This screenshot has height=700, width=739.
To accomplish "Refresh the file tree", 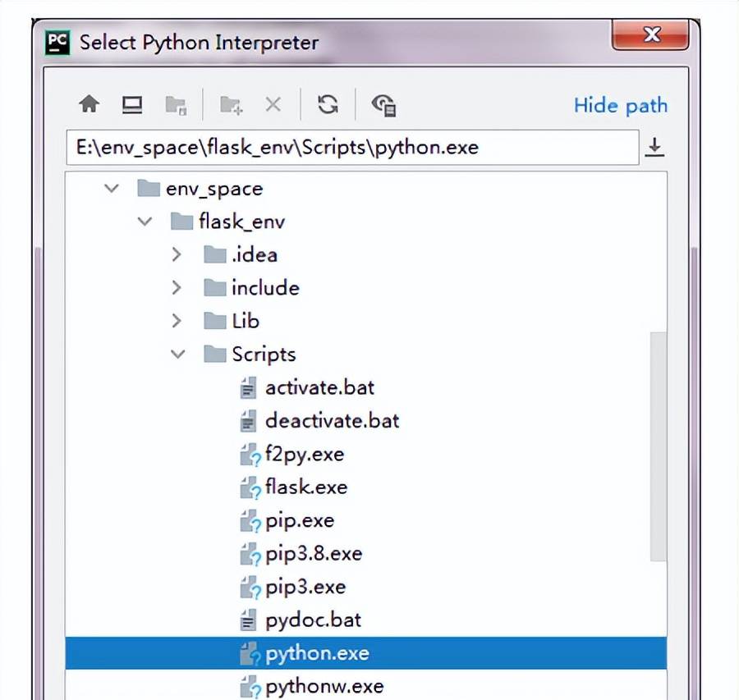I will coord(328,104).
